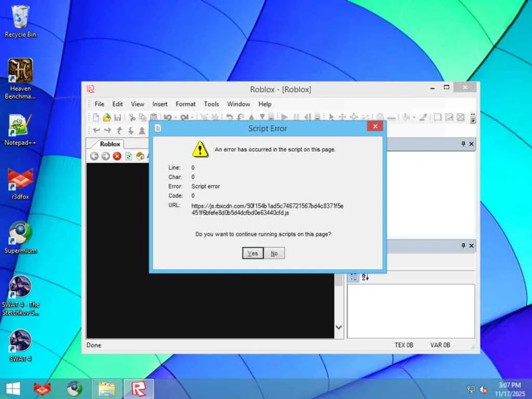Close the Script Error dialog
This screenshot has width=532, height=399.
pos(375,126)
